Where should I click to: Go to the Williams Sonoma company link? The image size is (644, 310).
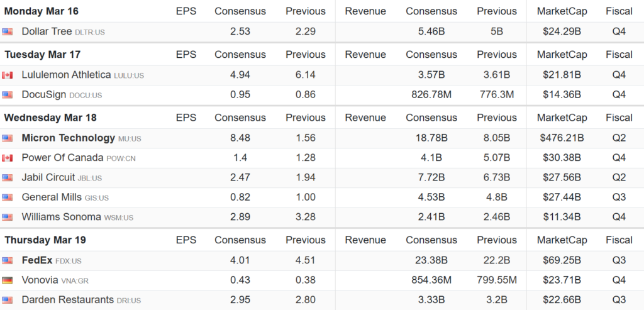point(61,217)
